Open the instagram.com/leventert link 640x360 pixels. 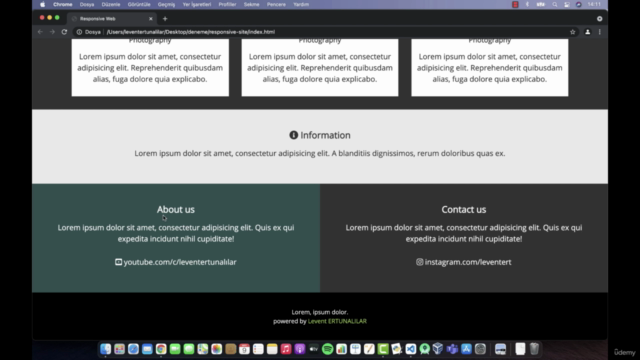468,262
